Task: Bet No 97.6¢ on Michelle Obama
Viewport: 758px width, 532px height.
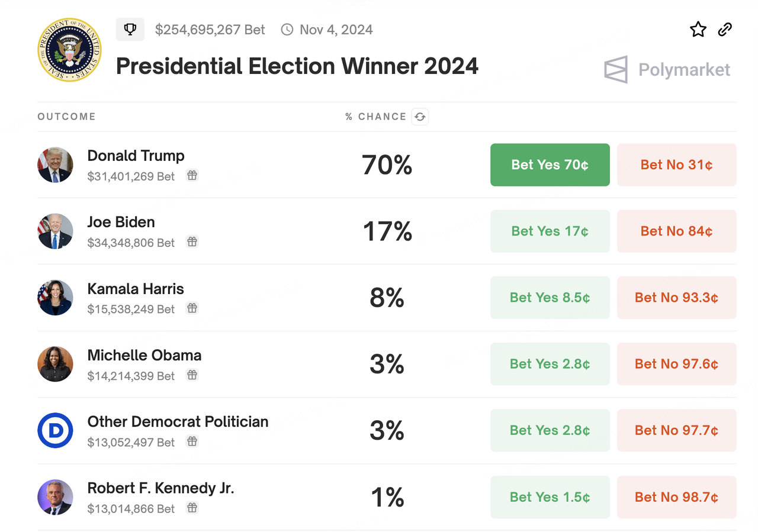Action: 677,364
